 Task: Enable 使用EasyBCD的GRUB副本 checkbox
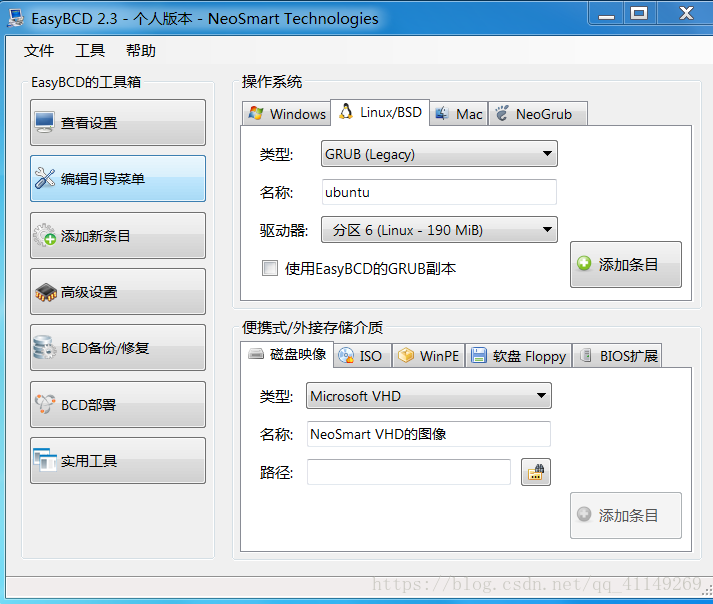click(x=270, y=268)
